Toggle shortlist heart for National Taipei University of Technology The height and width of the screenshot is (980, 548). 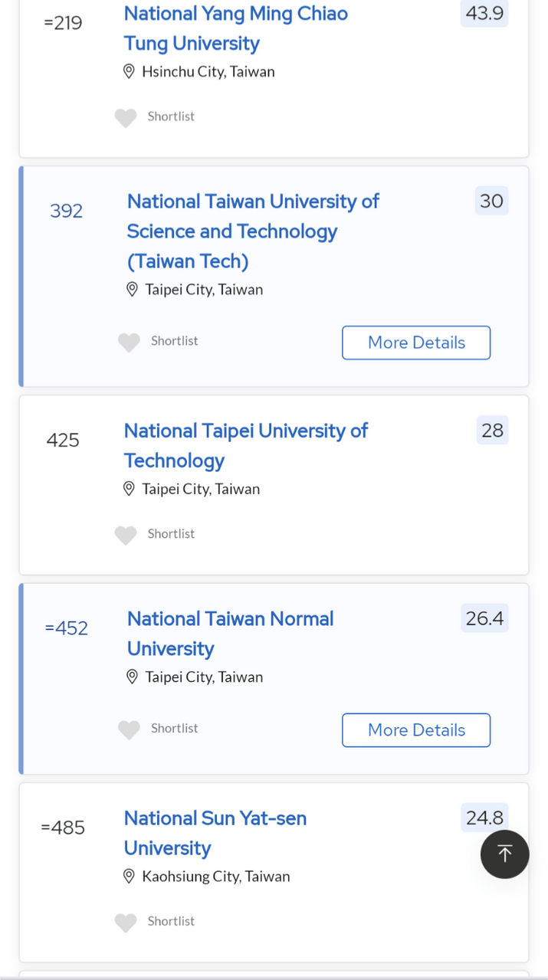(x=126, y=535)
